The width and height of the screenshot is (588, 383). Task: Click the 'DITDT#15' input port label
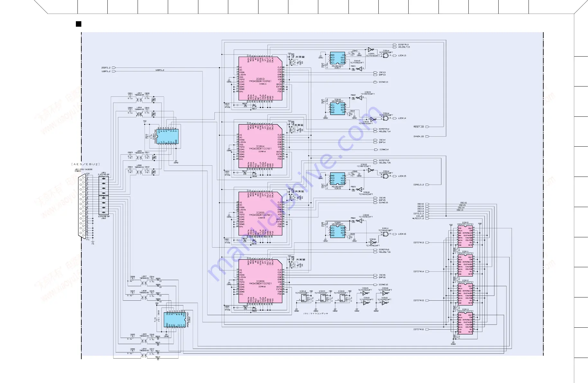419,301
